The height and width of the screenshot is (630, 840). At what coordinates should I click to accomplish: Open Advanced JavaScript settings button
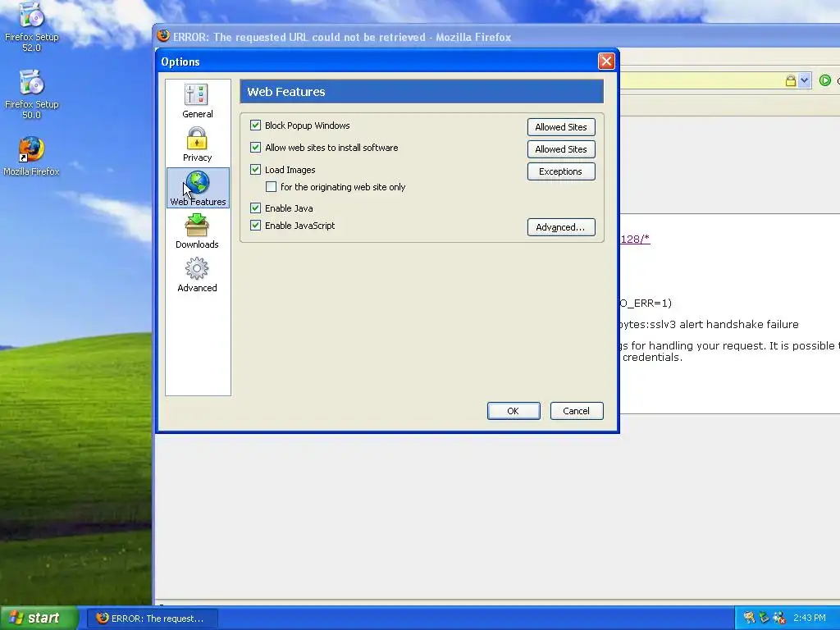click(561, 227)
